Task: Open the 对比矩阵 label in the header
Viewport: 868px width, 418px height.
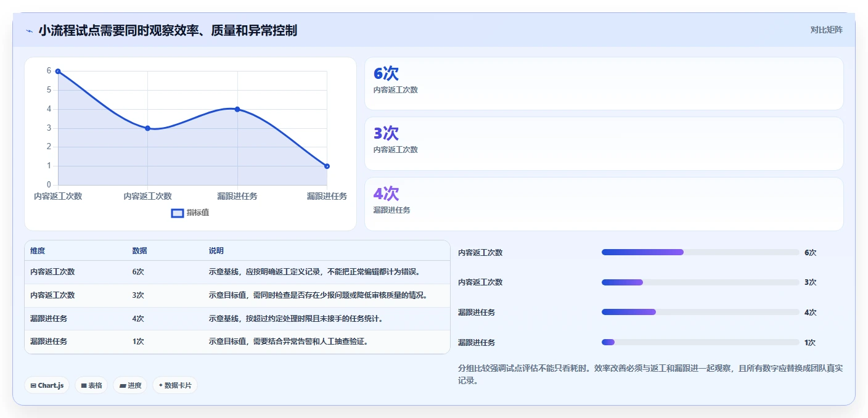Action: [826, 30]
